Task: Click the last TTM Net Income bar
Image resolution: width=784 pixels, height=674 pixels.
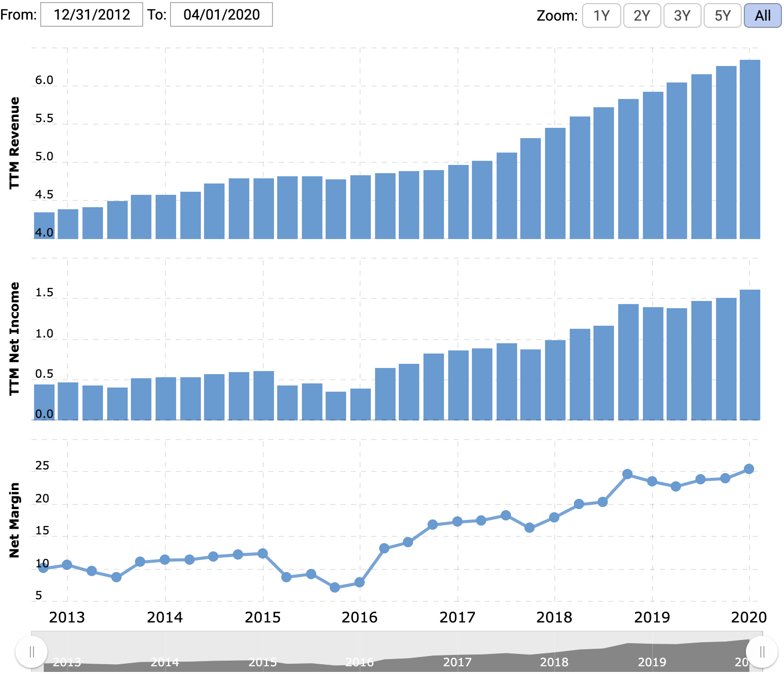Action: (x=750, y=355)
